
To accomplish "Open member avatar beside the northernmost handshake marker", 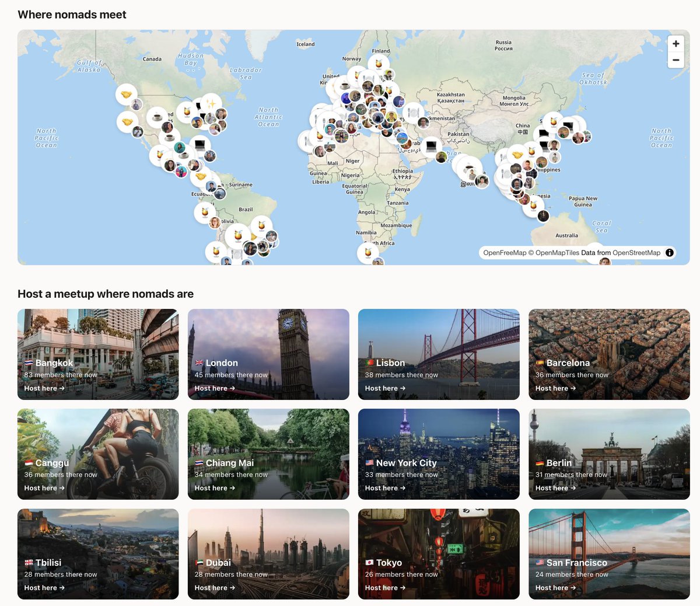I will (x=136, y=105).
